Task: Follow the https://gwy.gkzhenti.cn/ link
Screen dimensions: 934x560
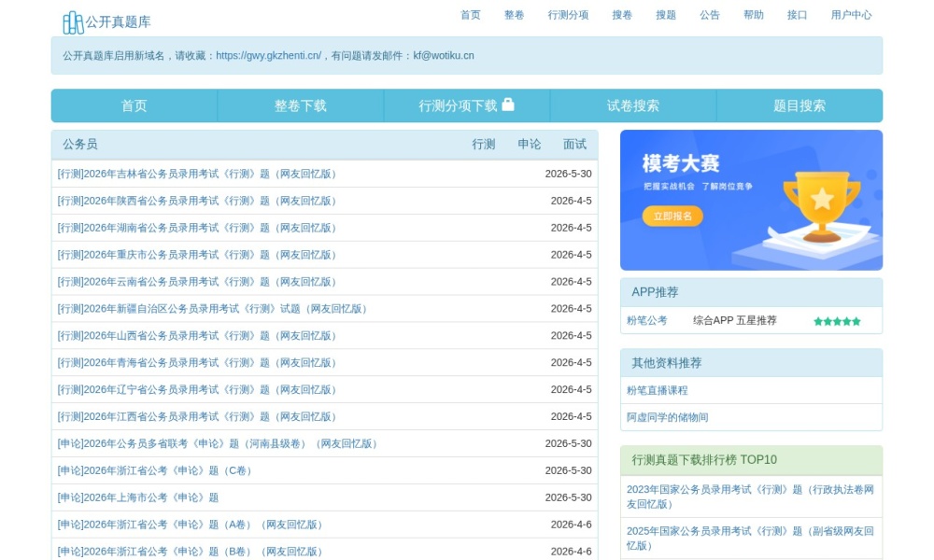Action: (x=269, y=55)
